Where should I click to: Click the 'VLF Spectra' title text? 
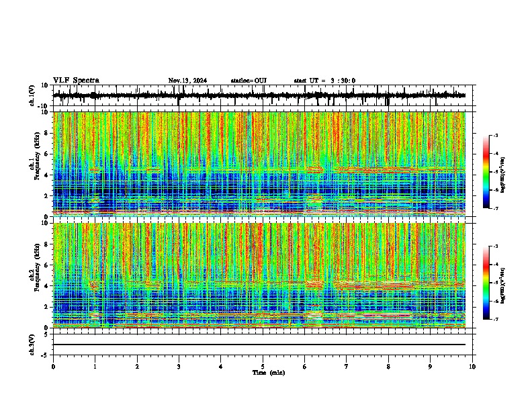[x=76, y=81]
